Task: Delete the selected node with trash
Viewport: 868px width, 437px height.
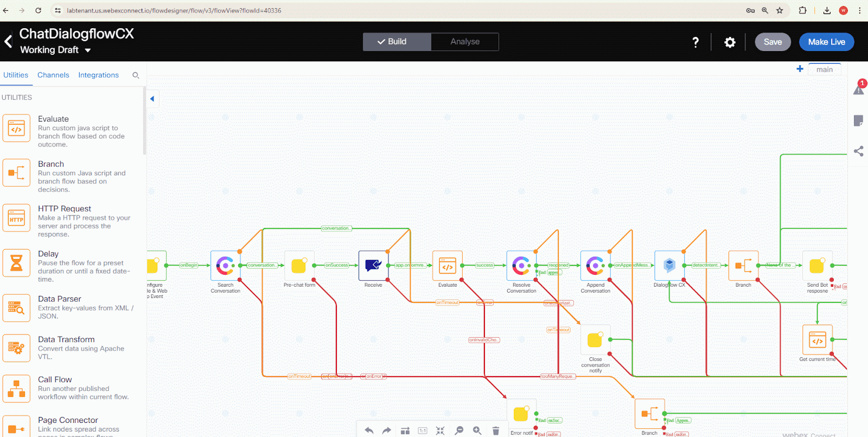Action: tap(495, 430)
